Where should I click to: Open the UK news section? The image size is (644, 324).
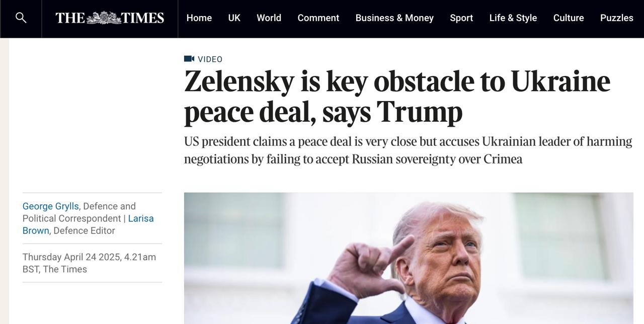pyautogui.click(x=234, y=18)
